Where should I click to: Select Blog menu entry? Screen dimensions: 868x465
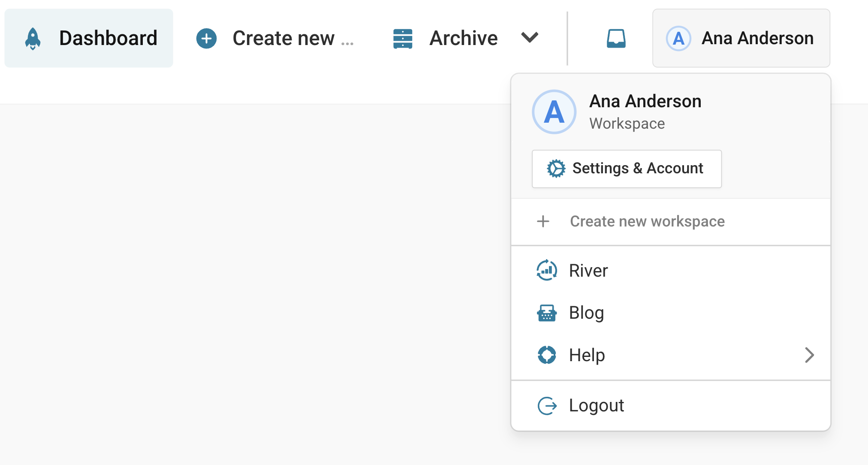pos(587,313)
